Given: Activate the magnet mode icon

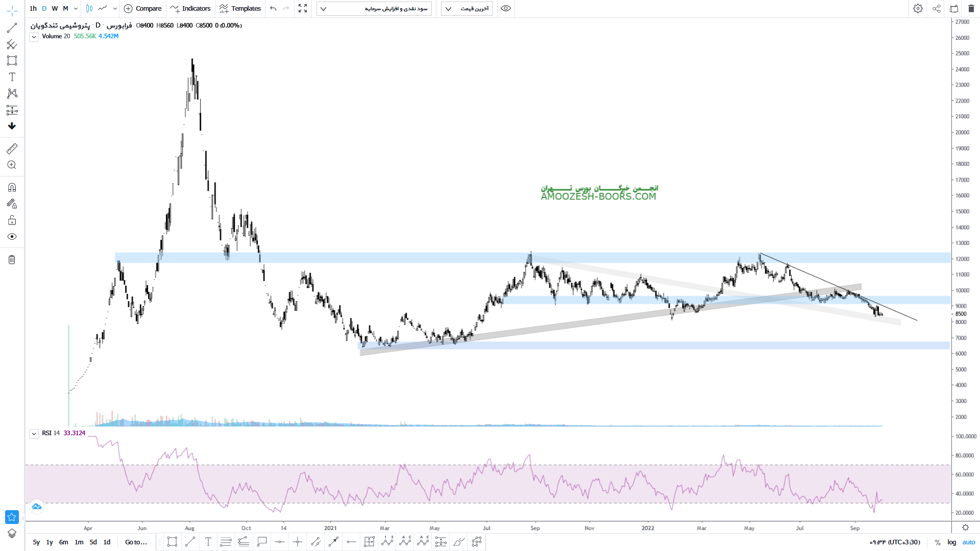Looking at the screenshot, I should tap(12, 187).
